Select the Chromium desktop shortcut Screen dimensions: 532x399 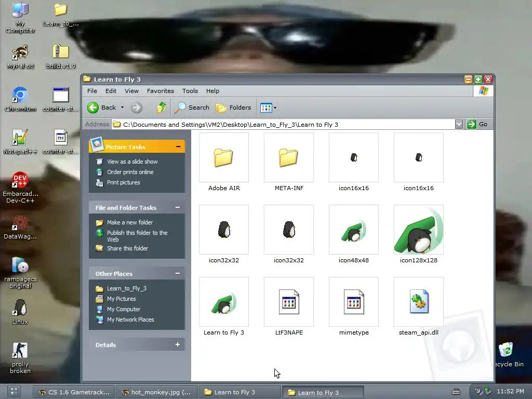click(20, 99)
